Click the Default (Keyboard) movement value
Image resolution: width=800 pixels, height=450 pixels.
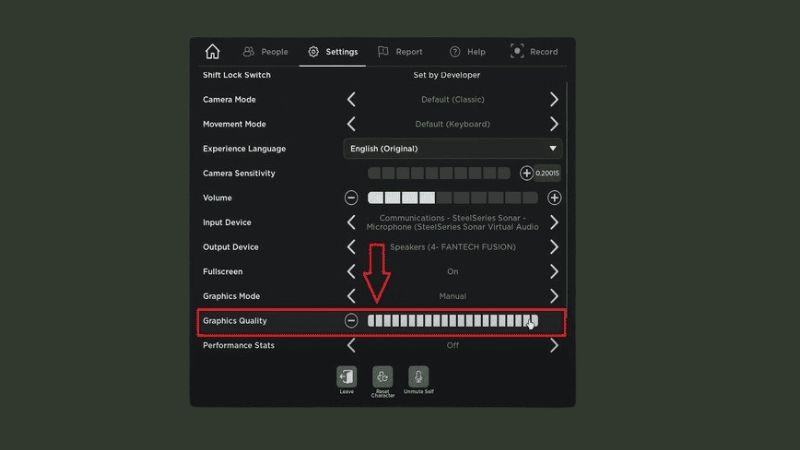[x=453, y=124]
